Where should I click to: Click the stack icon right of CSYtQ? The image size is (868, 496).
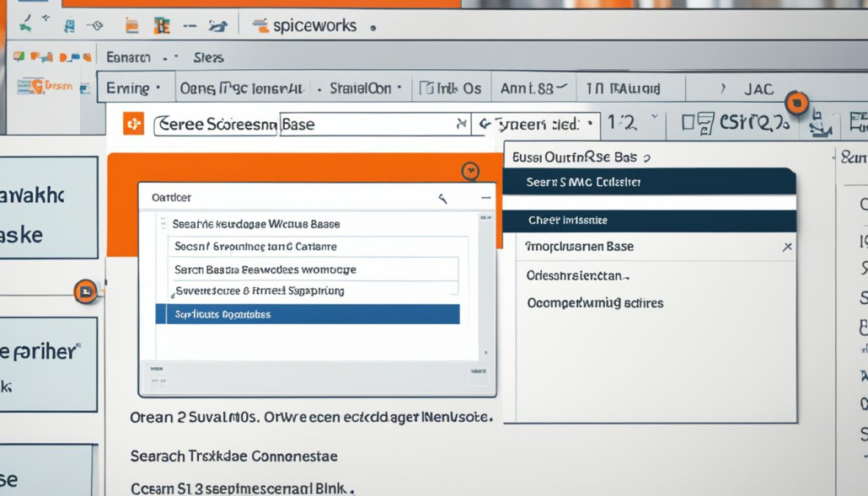click(x=820, y=125)
